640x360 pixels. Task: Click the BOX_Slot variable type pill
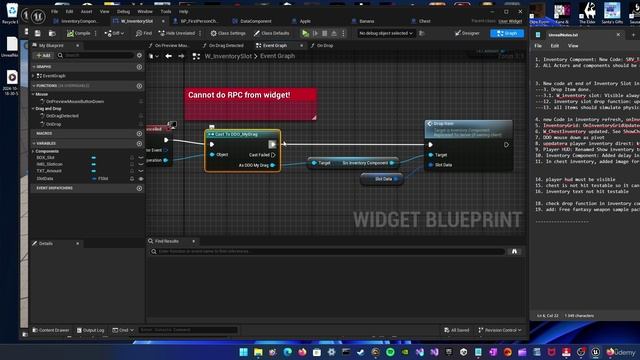coord(94,158)
